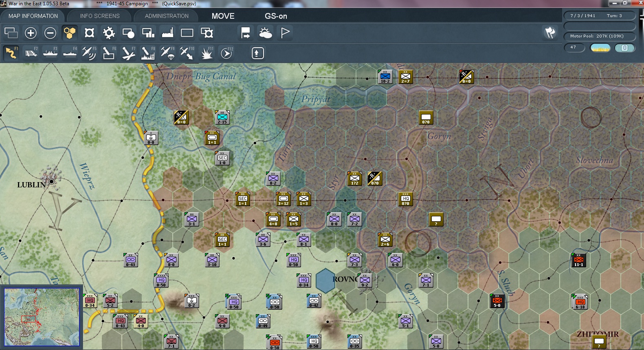Toggle the hex grid overlay
Image resolution: width=644 pixels, height=350 pixels.
click(70, 33)
